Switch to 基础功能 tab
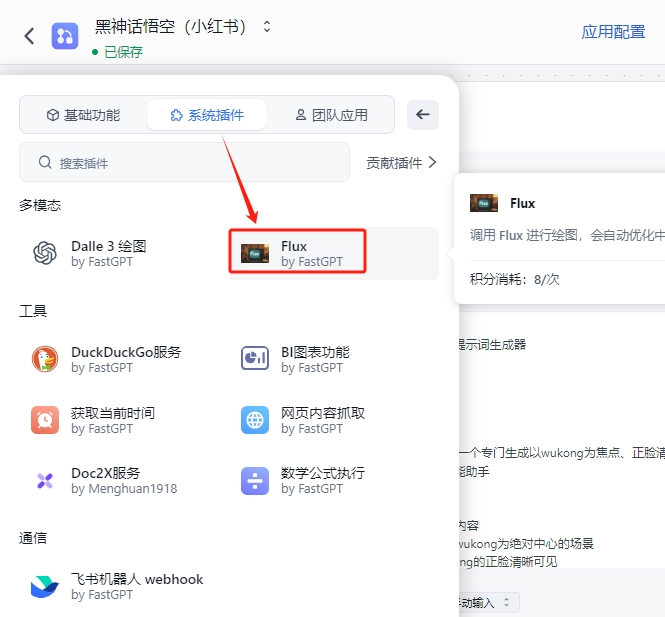 (x=84, y=115)
